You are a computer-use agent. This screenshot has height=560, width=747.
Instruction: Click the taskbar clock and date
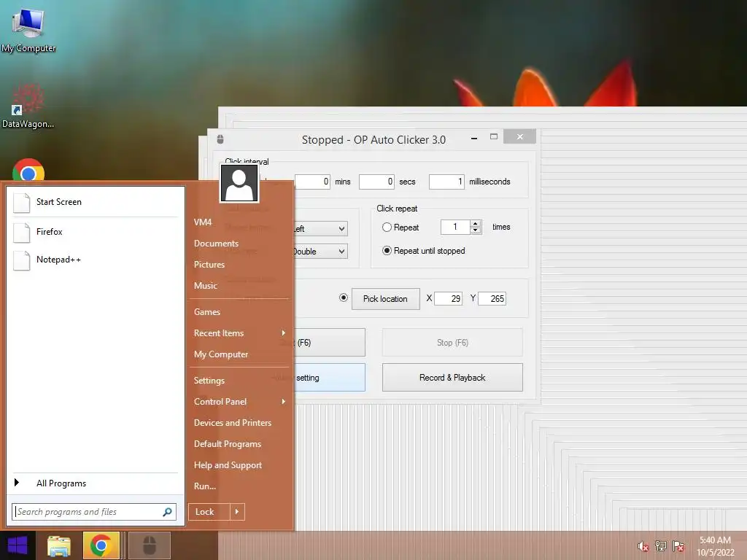coord(715,546)
